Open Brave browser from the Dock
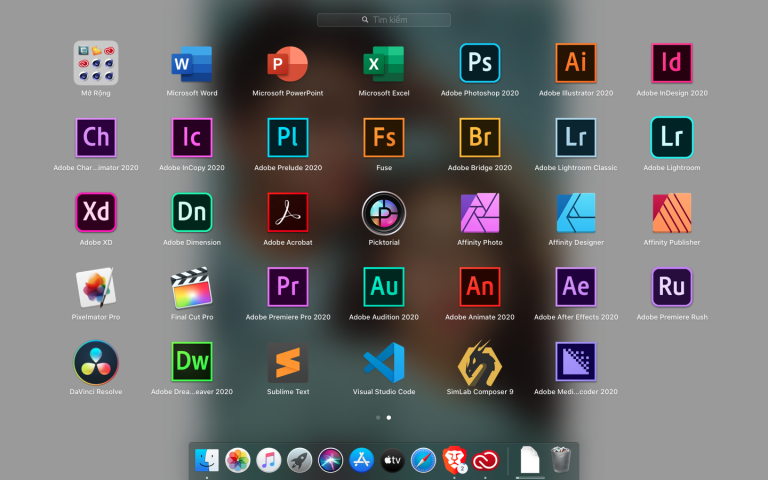Viewport: 768px width, 480px height. [x=455, y=460]
